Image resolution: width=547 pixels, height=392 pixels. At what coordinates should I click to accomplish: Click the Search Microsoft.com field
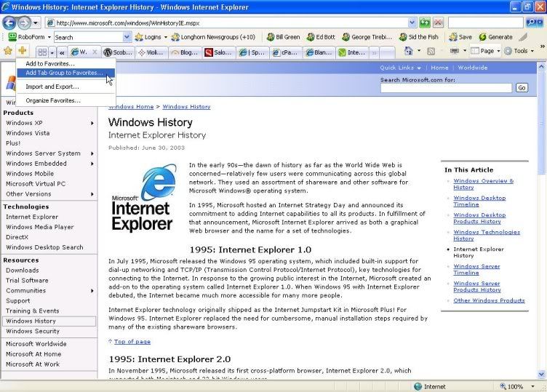[x=446, y=88]
